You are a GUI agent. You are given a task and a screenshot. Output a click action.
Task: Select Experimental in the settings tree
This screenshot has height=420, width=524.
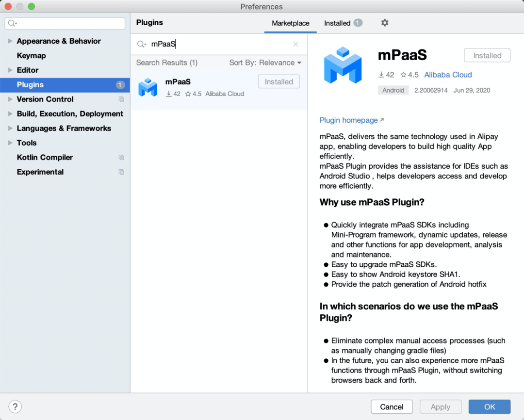pos(40,172)
